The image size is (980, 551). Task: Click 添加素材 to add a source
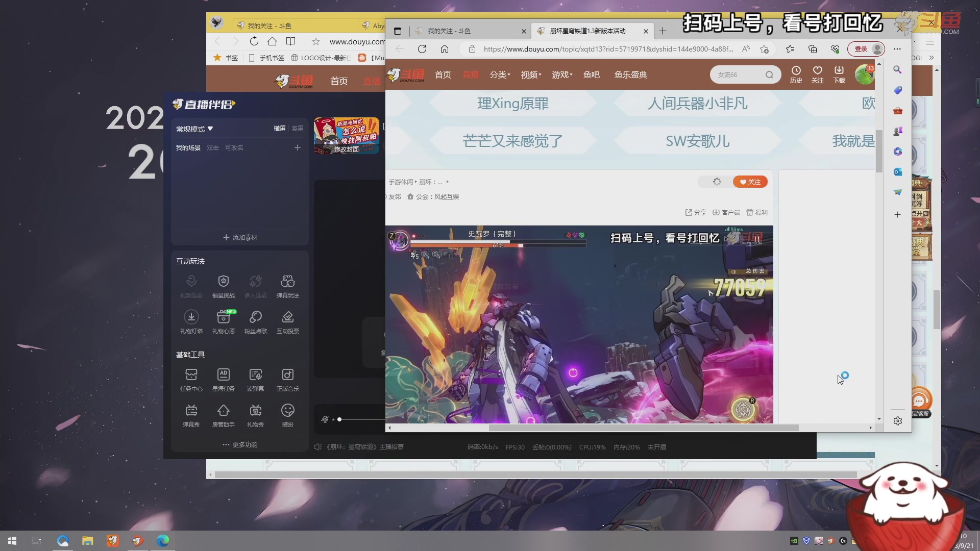(x=240, y=238)
